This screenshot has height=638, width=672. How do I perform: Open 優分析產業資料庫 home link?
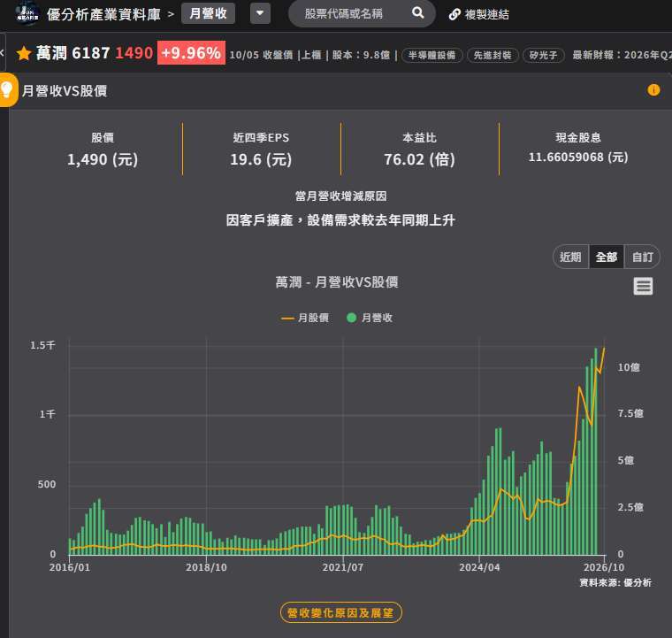click(103, 14)
